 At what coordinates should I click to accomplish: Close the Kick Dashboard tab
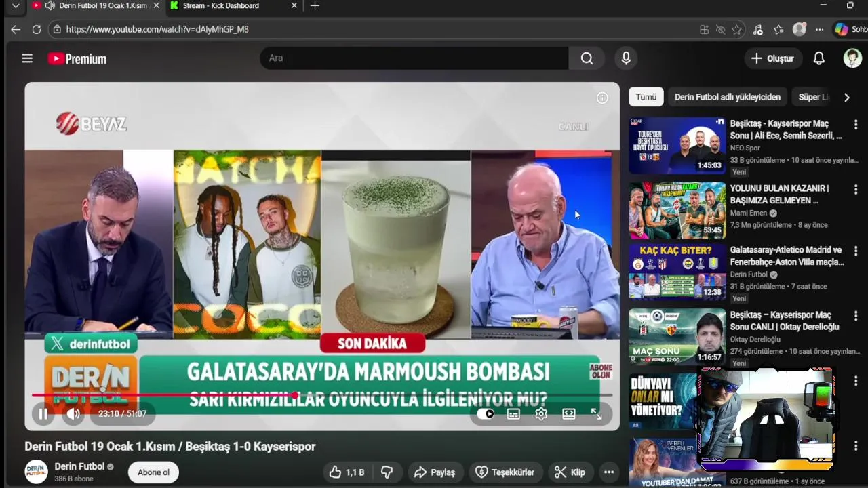[294, 6]
